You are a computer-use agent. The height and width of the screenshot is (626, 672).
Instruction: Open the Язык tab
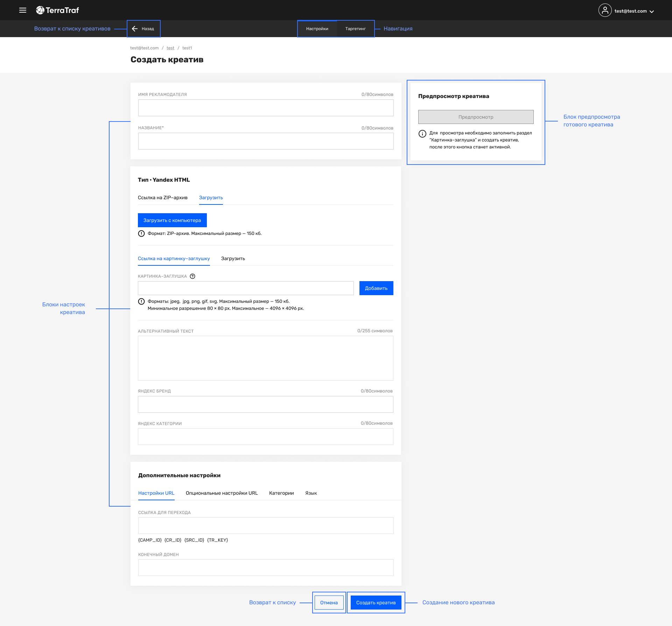coord(311,493)
